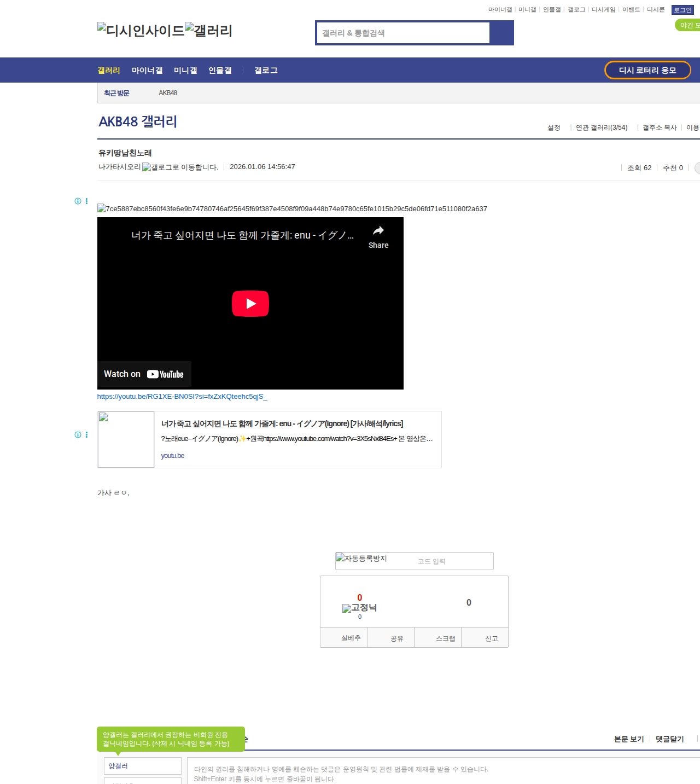Focus the 갤러리 & 통합검색 search field
This screenshot has height=784, width=700.
[x=404, y=33]
